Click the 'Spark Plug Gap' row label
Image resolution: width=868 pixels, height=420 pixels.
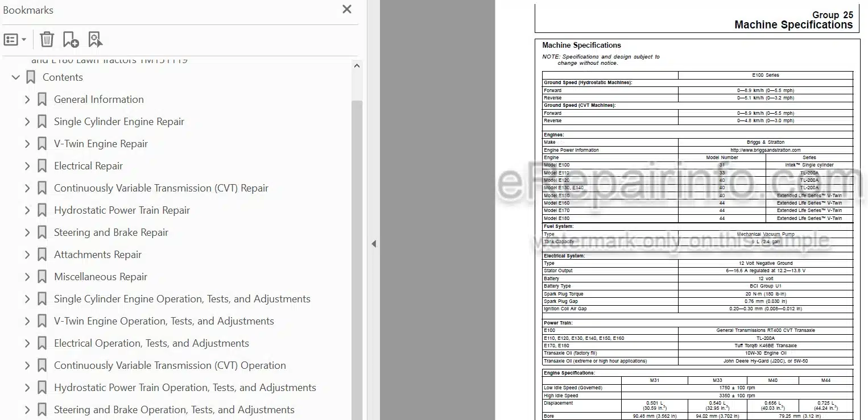coord(560,301)
